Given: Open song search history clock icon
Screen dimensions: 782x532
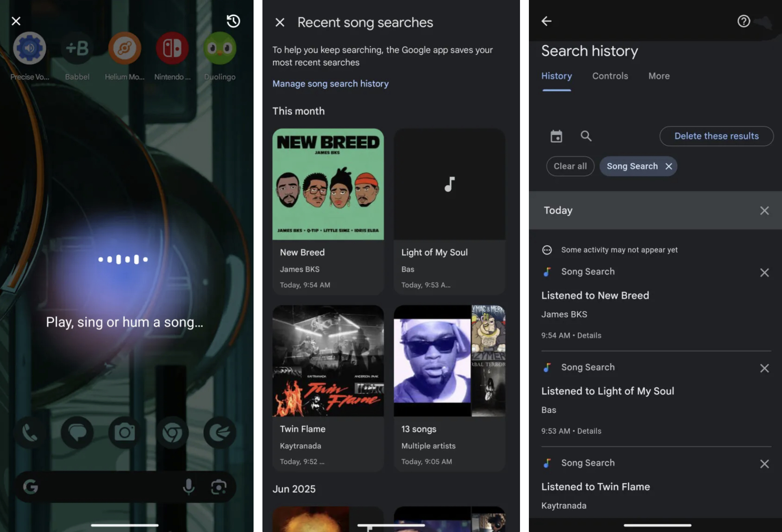Looking at the screenshot, I should point(233,21).
